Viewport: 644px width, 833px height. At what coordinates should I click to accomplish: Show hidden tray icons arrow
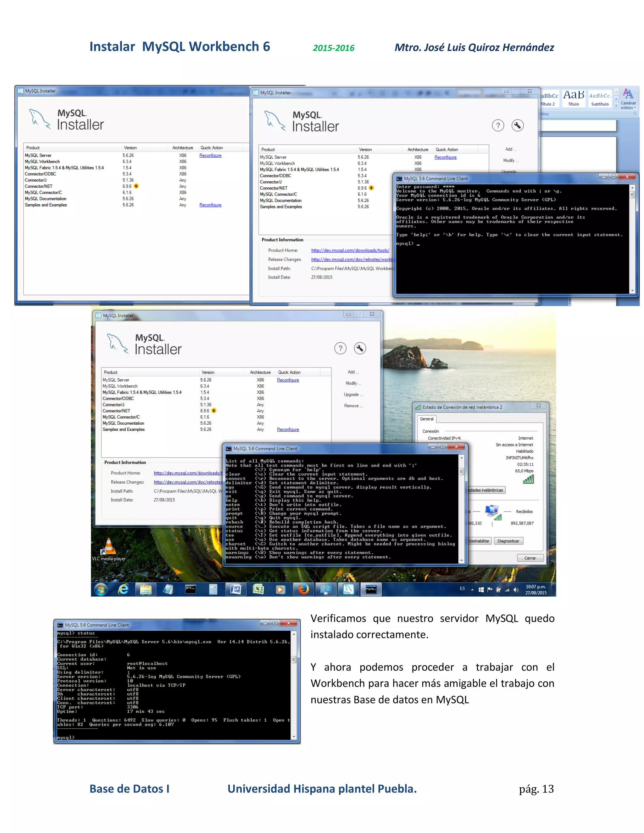[x=472, y=590]
